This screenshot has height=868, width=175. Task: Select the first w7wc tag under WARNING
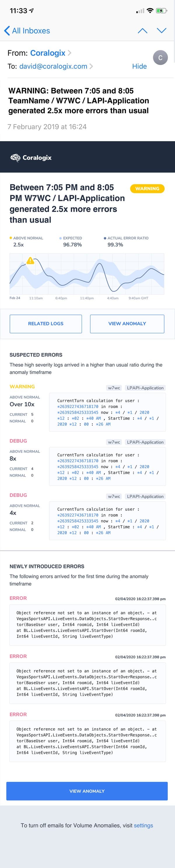pos(114,388)
